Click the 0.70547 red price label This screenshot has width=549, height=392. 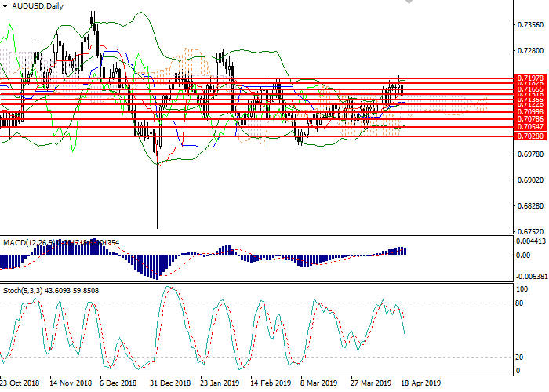(529, 126)
